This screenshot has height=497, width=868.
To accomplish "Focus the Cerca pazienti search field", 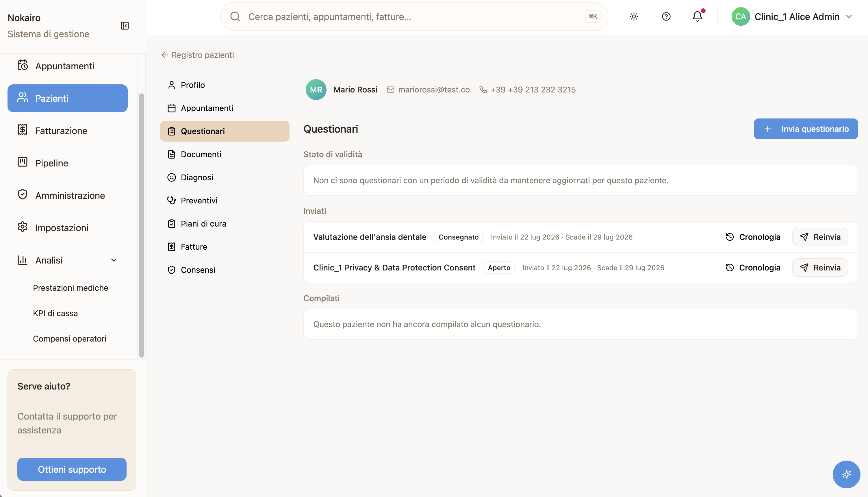I will pyautogui.click(x=414, y=16).
